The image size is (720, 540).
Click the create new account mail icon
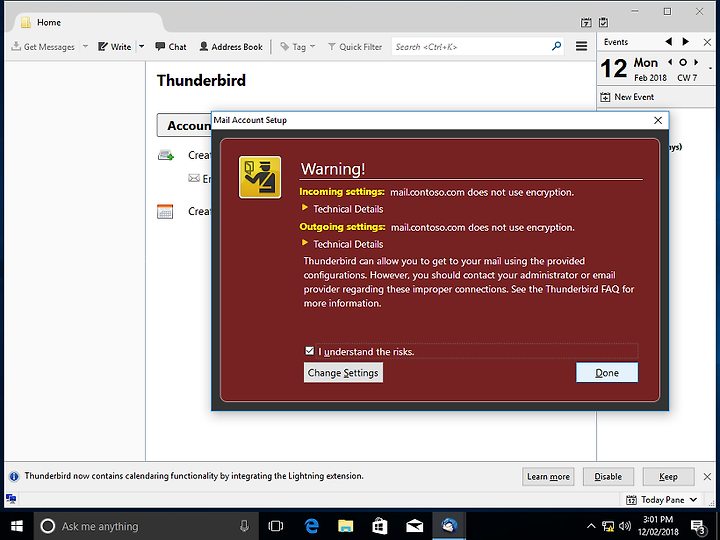166,155
